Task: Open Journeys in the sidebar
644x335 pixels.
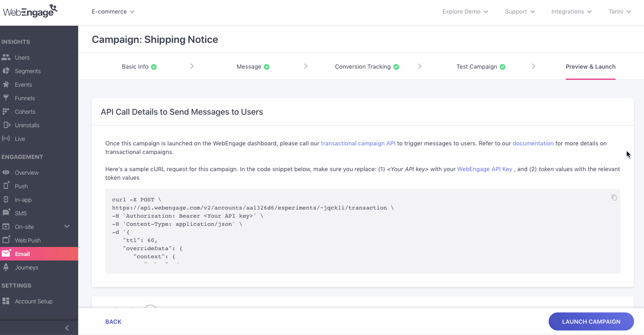Action: point(27,267)
